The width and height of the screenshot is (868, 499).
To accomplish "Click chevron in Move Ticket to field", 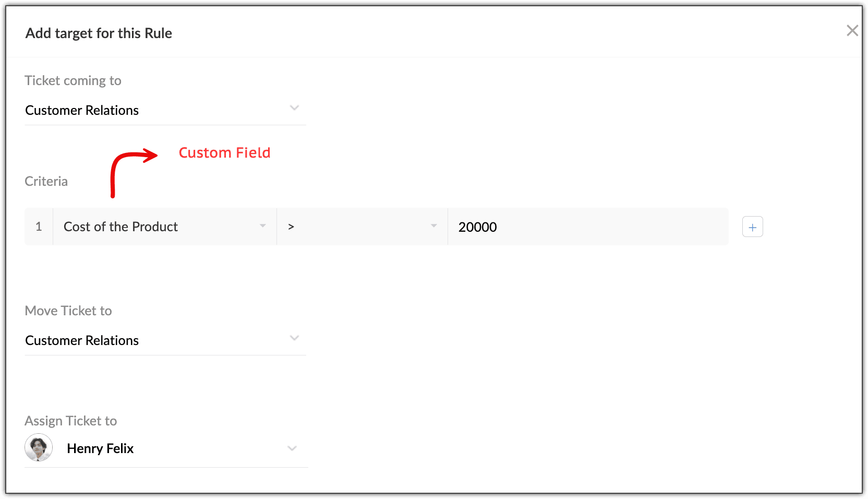I will 294,338.
